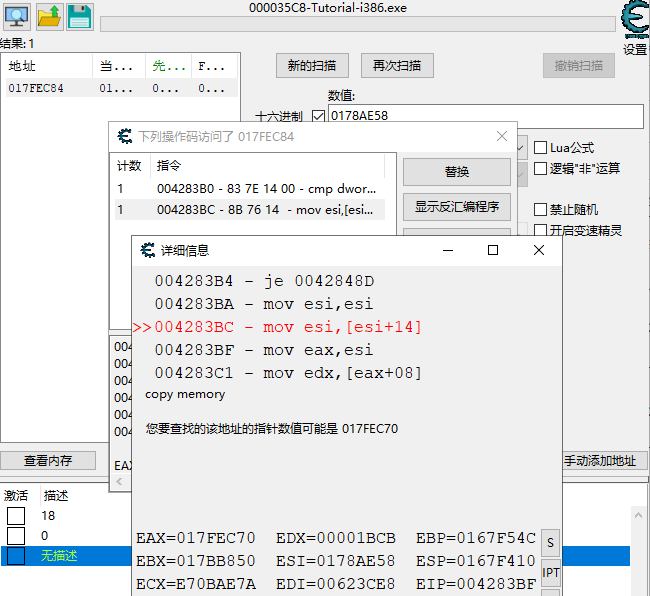This screenshot has width=650, height=596.
Task: Toggle checkbox for 无描述 entry
Action: coord(16,556)
